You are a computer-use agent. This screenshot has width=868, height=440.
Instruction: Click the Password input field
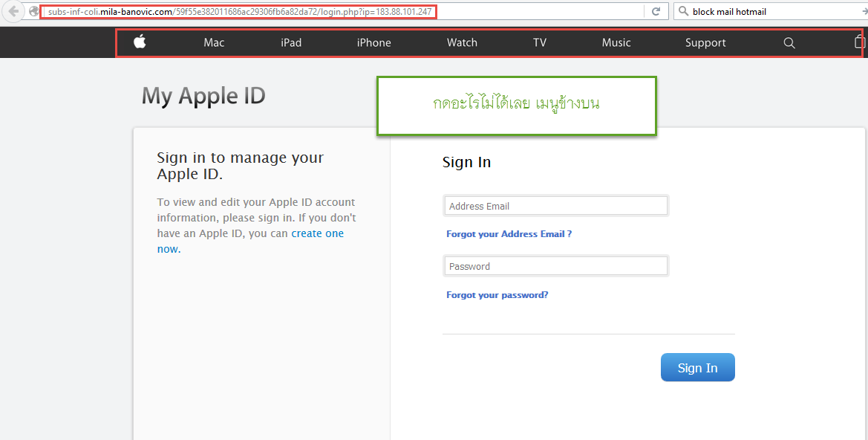tap(556, 266)
